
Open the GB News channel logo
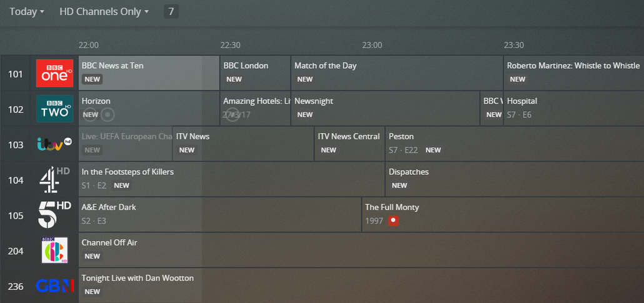(54, 286)
